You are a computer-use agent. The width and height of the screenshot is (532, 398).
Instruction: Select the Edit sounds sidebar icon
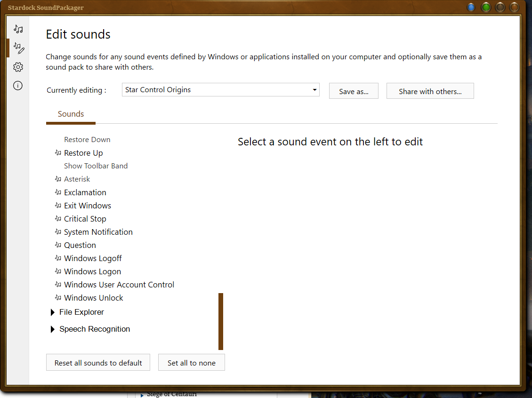pos(18,48)
